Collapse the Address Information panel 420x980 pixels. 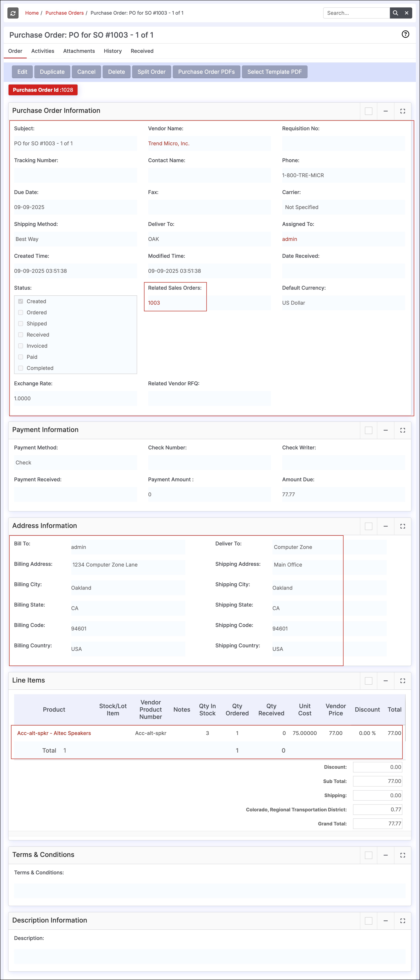tap(385, 526)
